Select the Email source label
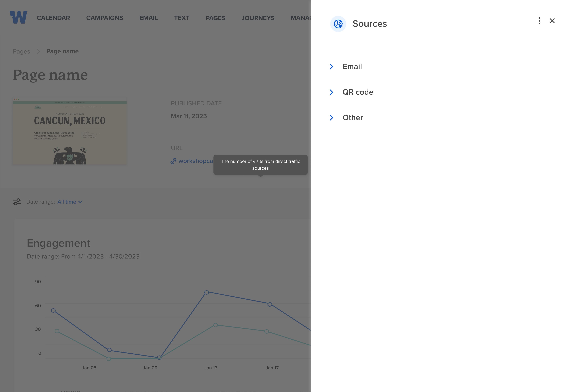 pyautogui.click(x=352, y=67)
